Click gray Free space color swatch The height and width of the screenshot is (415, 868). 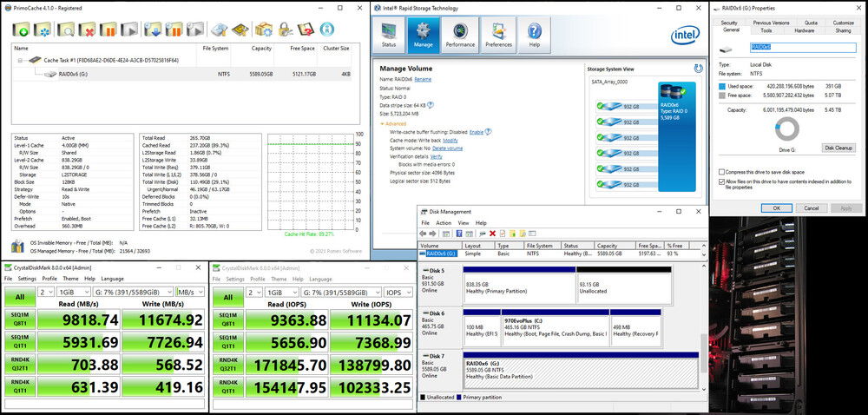coord(722,96)
